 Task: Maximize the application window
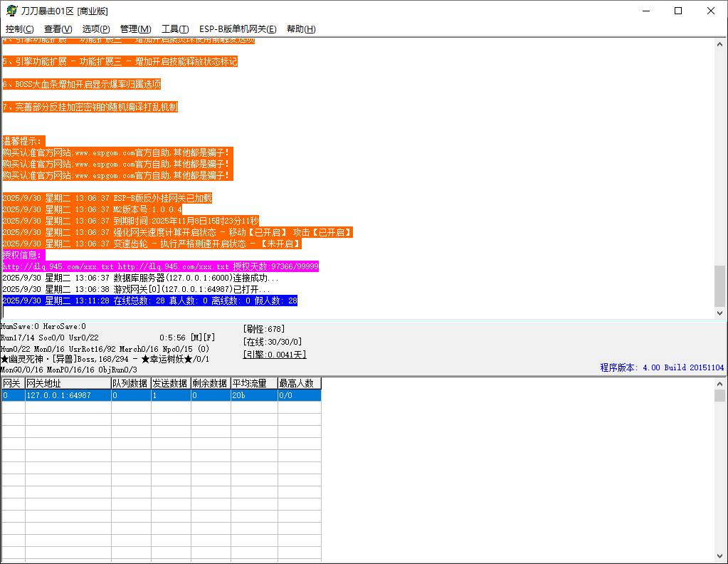(677, 11)
